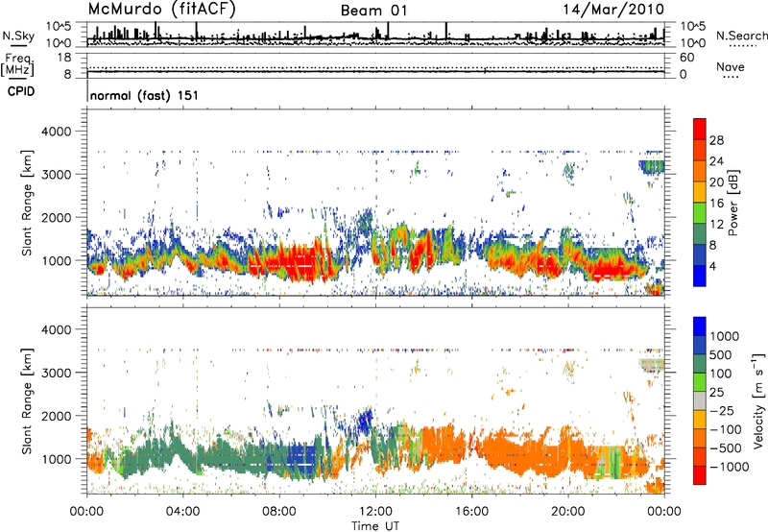Select the Freq. [MHz] label
The height and width of the screenshot is (532, 768).
click(x=17, y=64)
